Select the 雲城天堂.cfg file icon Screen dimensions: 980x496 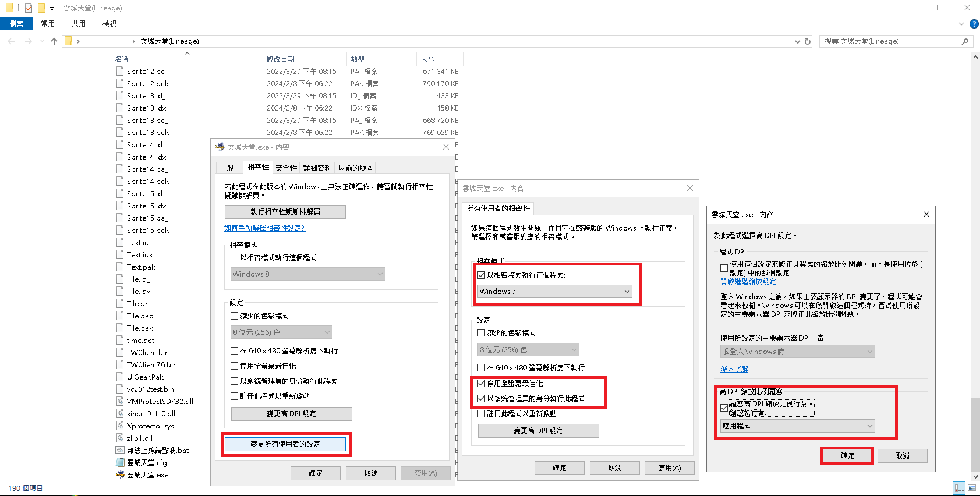(120, 462)
